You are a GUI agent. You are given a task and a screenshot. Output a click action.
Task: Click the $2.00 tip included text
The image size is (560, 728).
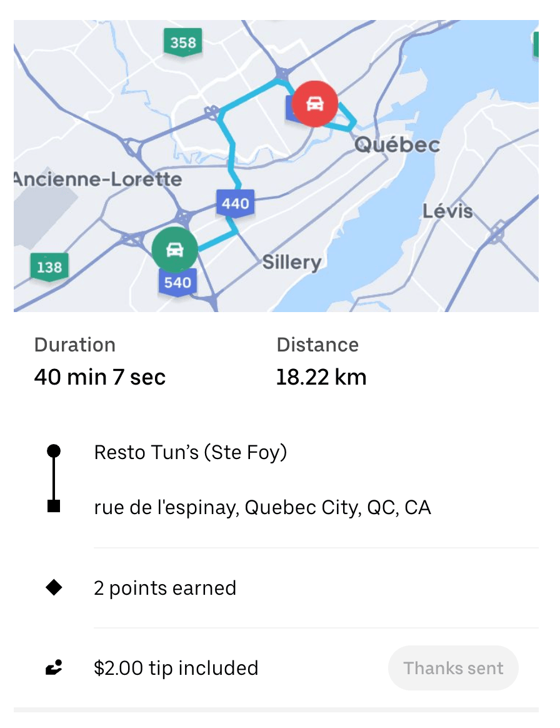176,668
